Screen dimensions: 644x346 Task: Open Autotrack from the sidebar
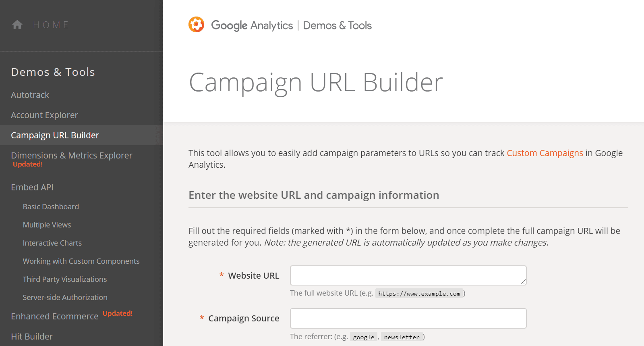(x=30, y=95)
